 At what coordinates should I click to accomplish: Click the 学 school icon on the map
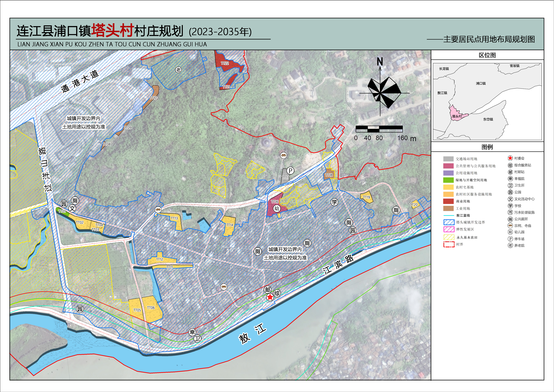tap(334, 202)
